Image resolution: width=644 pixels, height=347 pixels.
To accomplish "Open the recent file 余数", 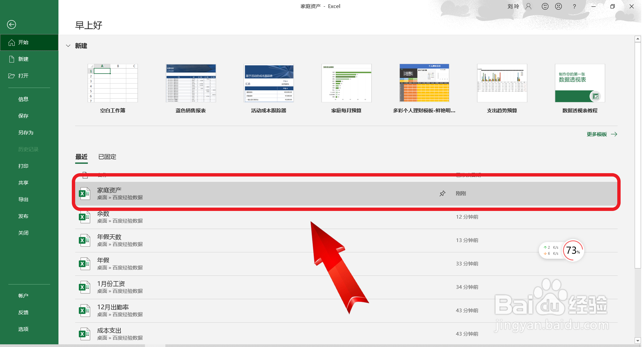I will click(346, 217).
